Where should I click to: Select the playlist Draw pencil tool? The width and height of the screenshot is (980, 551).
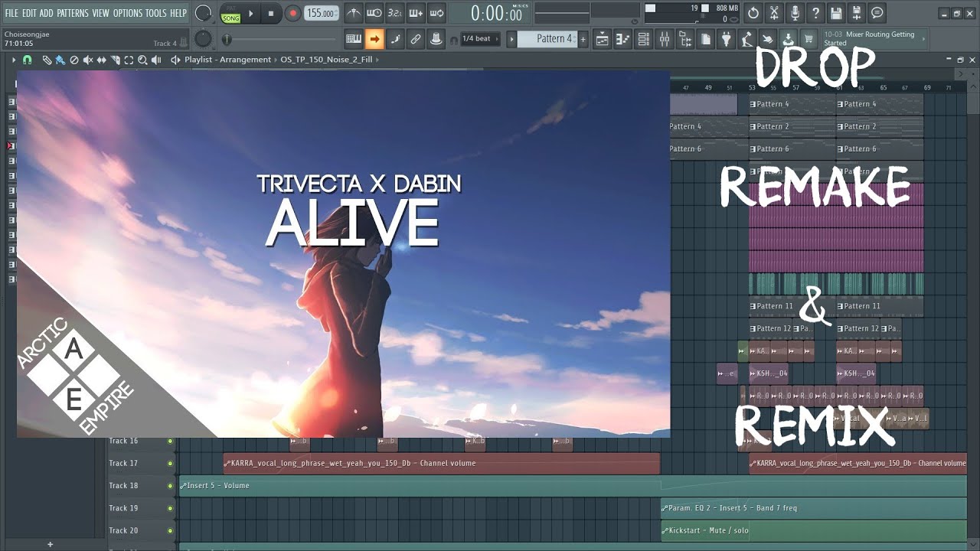pos(47,60)
